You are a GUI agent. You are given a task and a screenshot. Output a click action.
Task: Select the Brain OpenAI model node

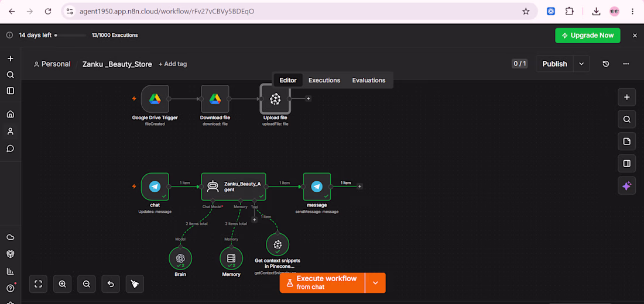tap(180, 258)
